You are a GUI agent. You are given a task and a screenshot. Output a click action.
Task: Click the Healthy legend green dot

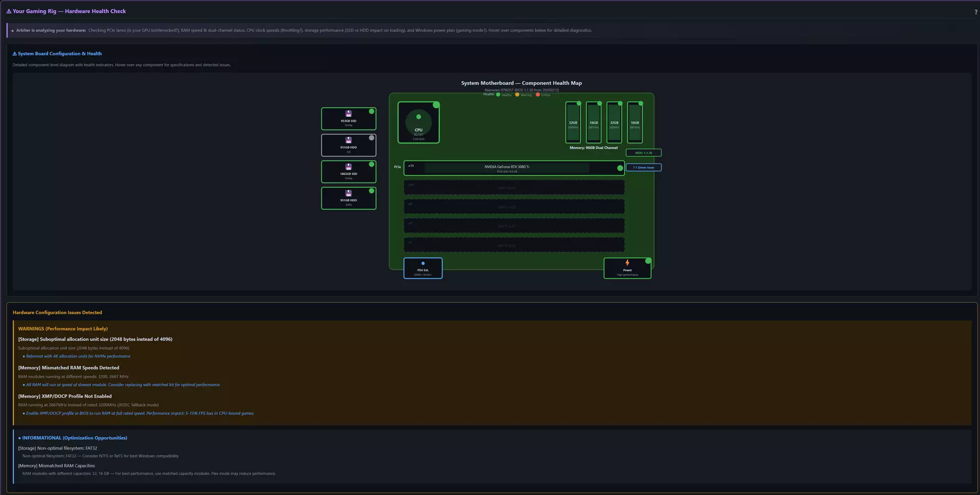tap(498, 95)
